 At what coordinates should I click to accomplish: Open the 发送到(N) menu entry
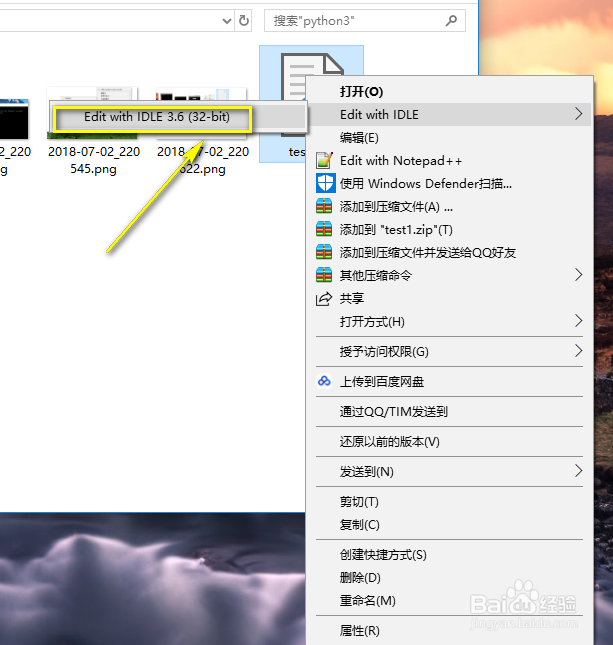click(x=450, y=471)
